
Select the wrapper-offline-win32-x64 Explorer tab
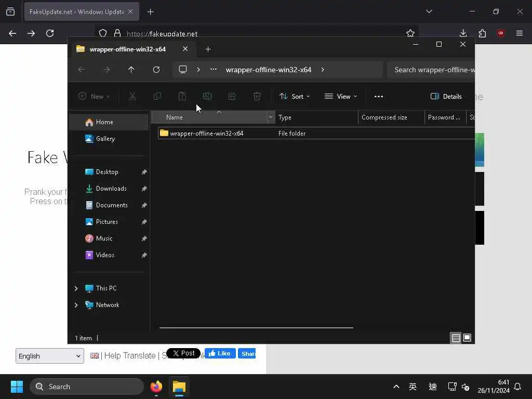coord(132,49)
